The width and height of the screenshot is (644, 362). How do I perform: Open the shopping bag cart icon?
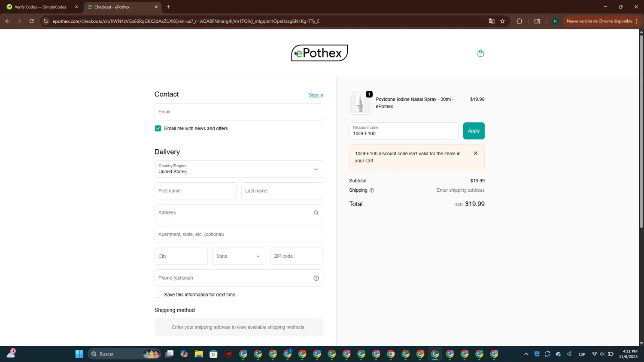click(480, 53)
